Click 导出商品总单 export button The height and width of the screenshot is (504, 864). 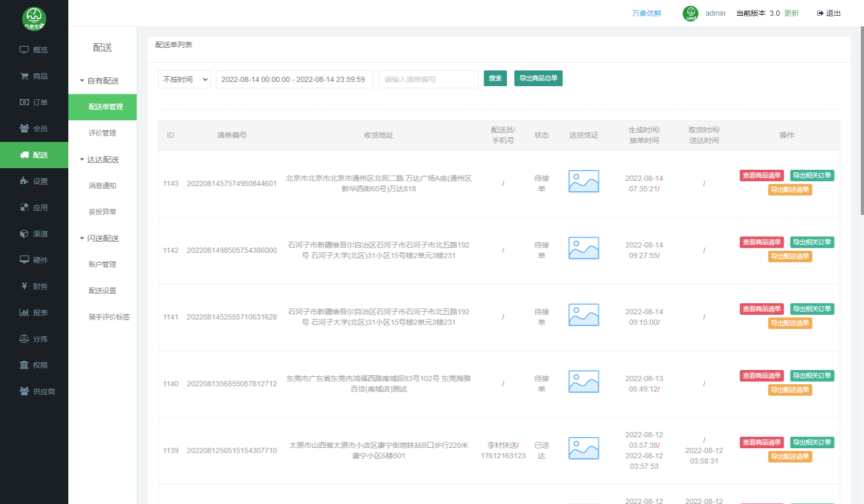point(538,78)
